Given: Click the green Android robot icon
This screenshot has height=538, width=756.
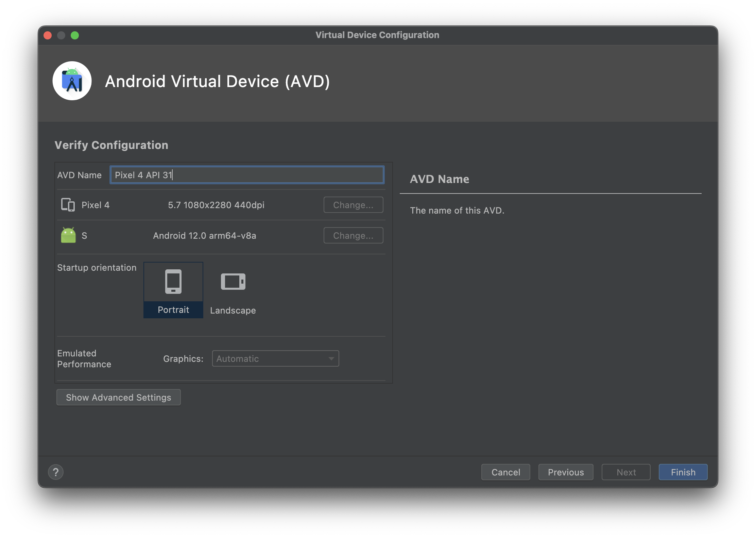Looking at the screenshot, I should point(68,235).
